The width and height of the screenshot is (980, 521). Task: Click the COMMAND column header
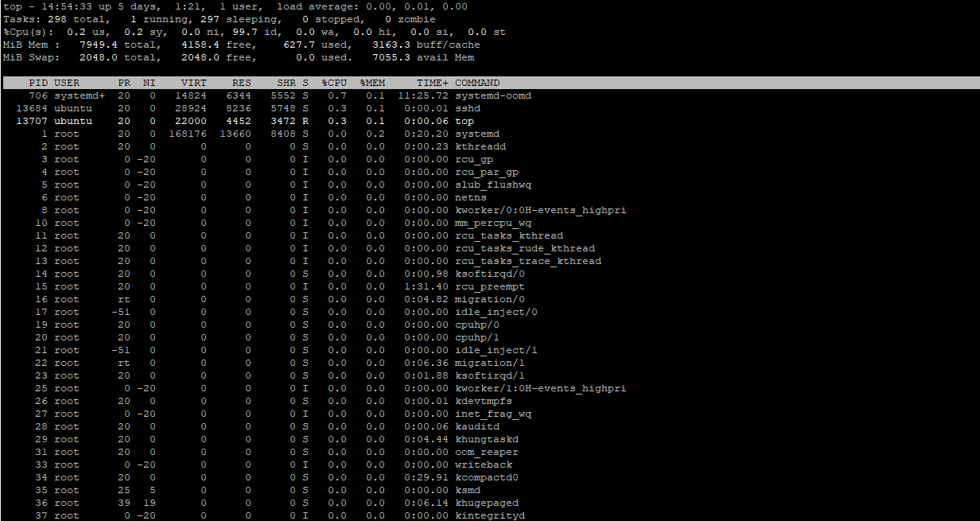[x=477, y=83]
